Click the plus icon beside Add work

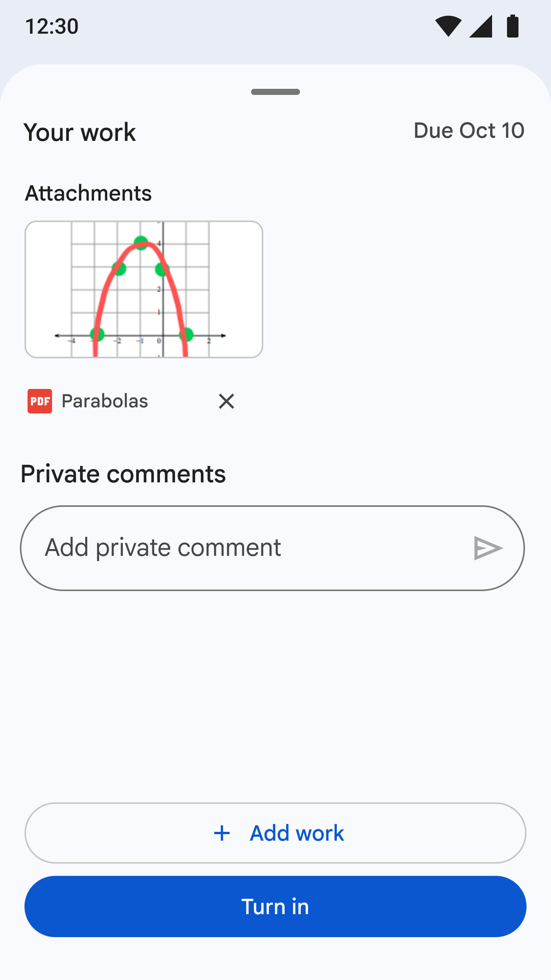(x=222, y=833)
